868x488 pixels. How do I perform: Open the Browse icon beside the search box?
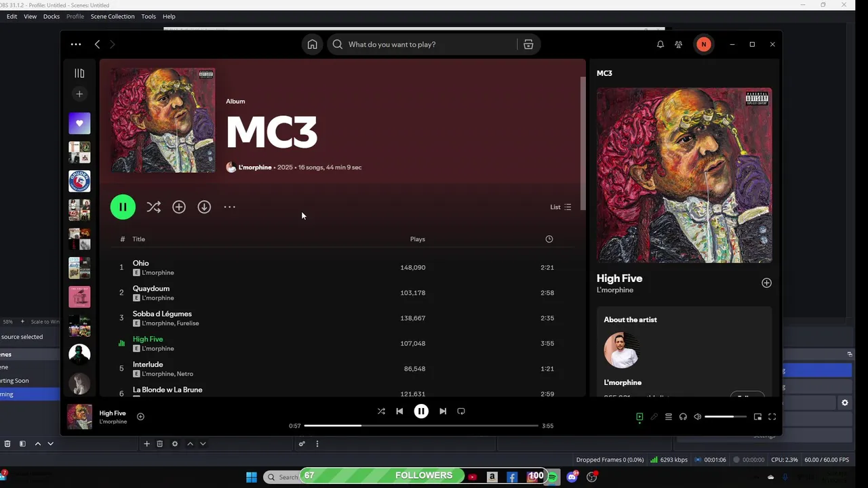(x=528, y=44)
